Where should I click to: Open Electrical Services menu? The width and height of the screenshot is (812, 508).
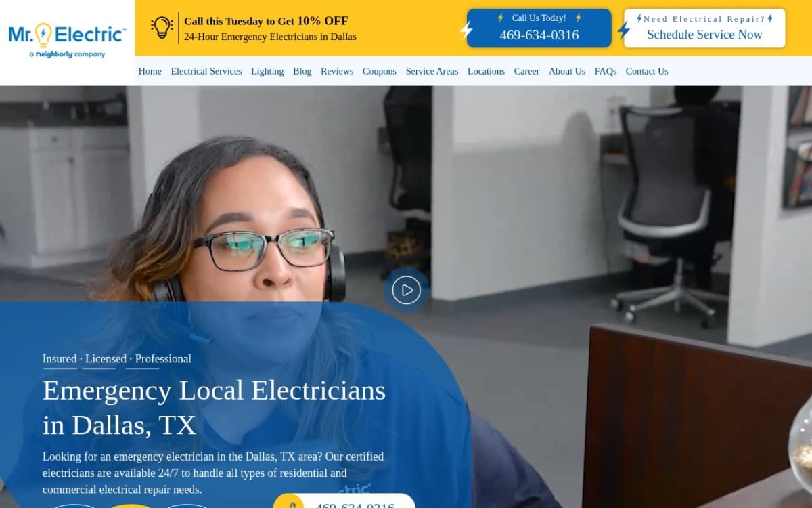(206, 71)
